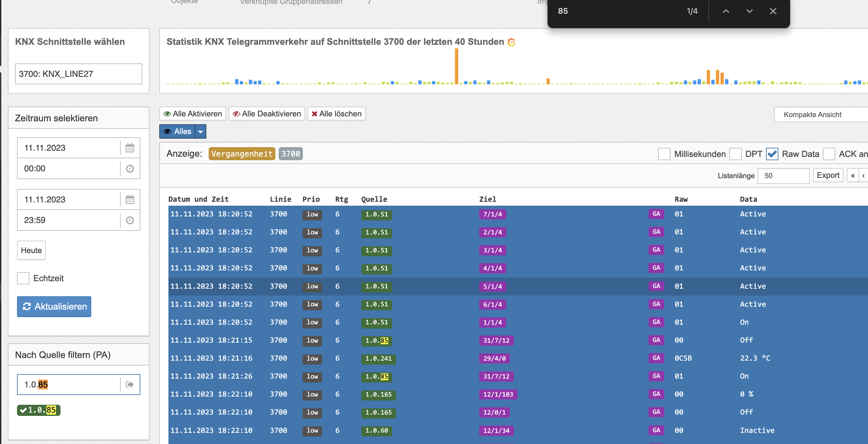Image resolution: width=868 pixels, height=444 pixels.
Task: Click destination 3/1/4
Action: click(492, 250)
